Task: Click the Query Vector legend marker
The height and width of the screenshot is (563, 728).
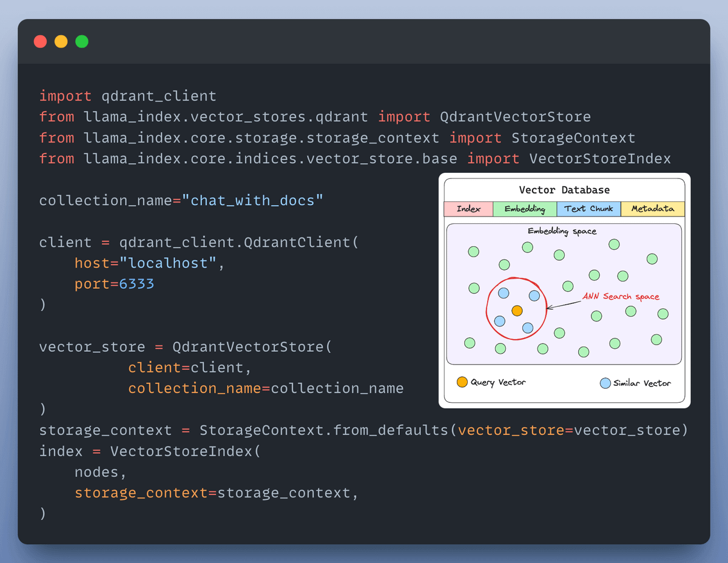Action: tap(462, 382)
